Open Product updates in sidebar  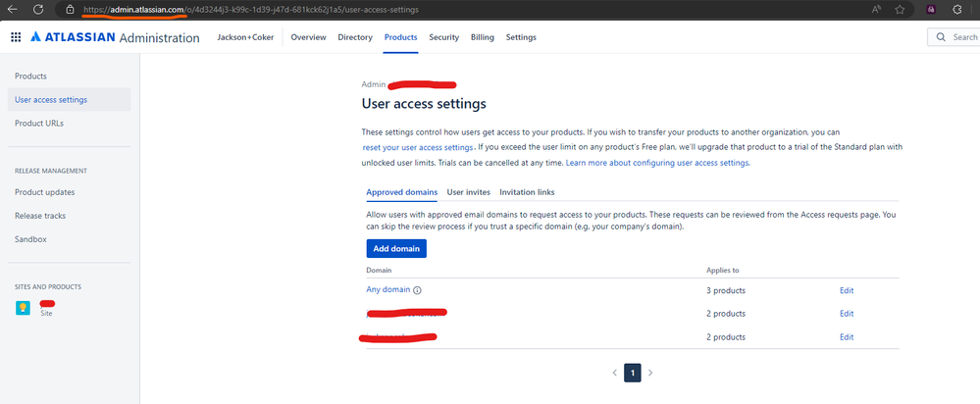(44, 192)
